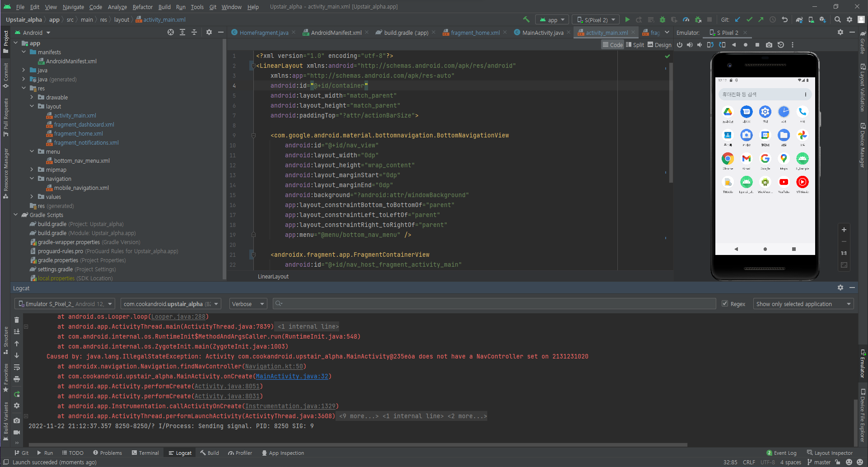868x467 pixels.
Task: Open the S(Pixel 2) device dropdown
Action: point(596,20)
